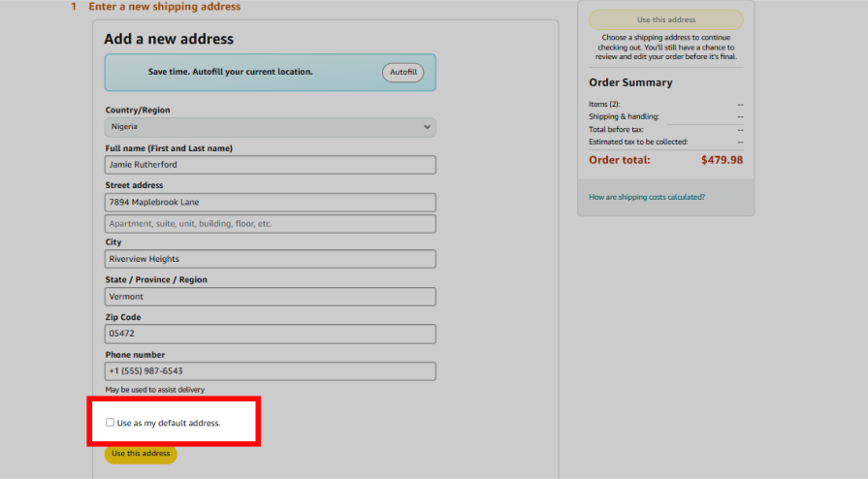The width and height of the screenshot is (868, 479).
Task: Click the Full name field with Jamie Rutherford
Action: [x=270, y=165]
